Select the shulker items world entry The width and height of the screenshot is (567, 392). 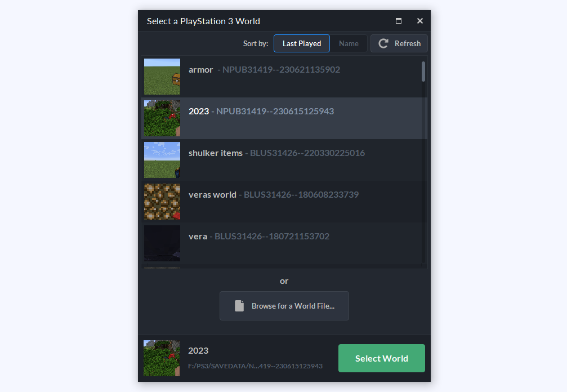[284, 160]
